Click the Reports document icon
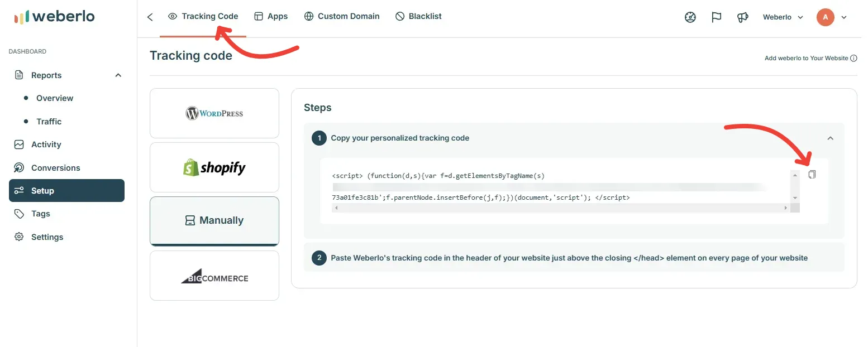This screenshot has width=868, height=347. point(19,75)
